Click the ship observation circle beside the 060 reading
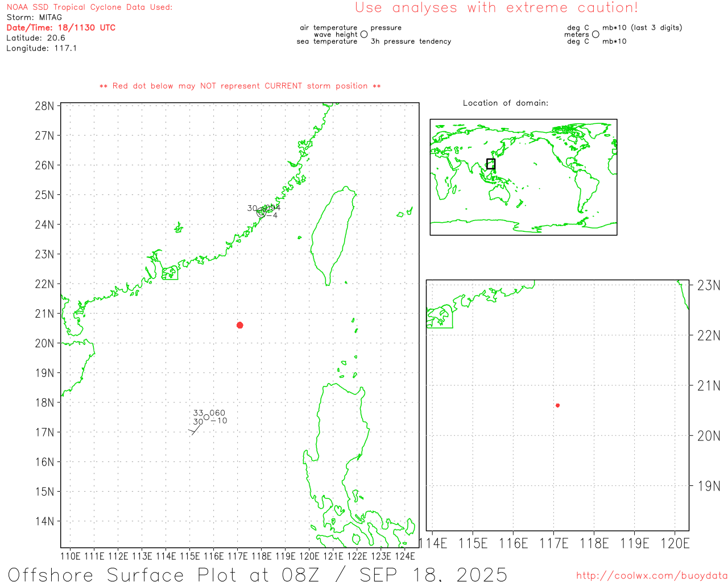The image size is (728, 582). [206, 417]
